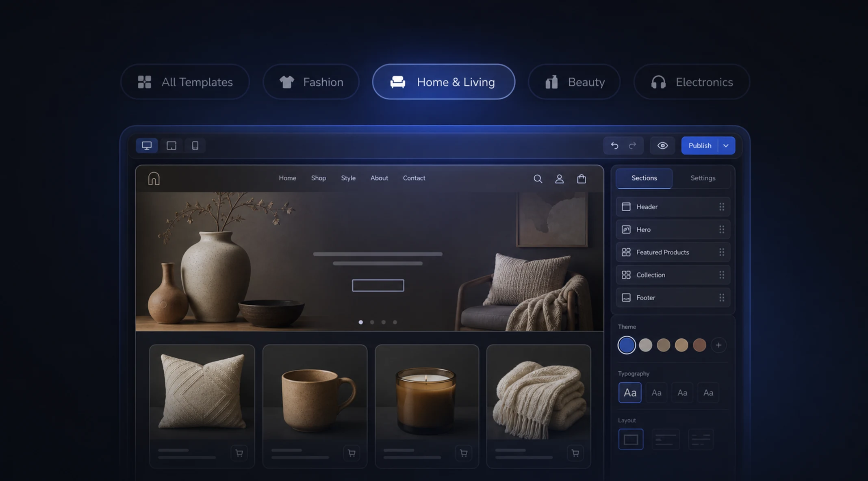Add a new theme color
868x481 pixels.
(x=718, y=345)
